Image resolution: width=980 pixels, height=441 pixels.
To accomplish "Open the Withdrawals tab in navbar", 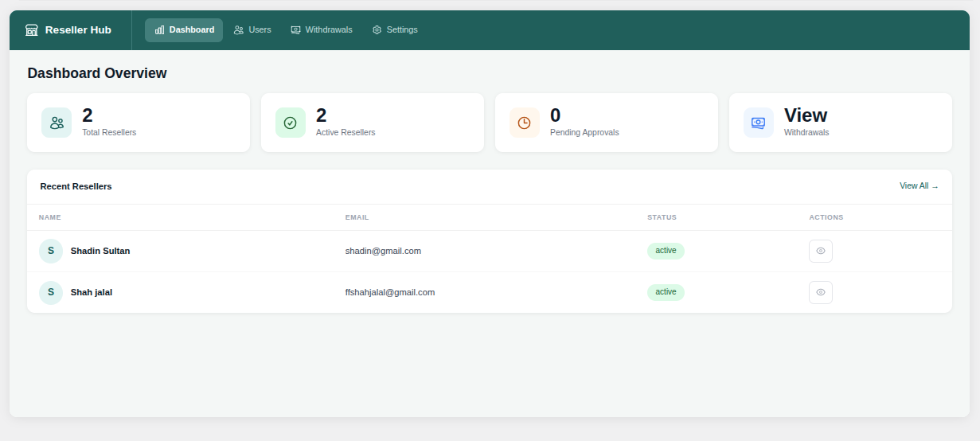I will coord(322,30).
